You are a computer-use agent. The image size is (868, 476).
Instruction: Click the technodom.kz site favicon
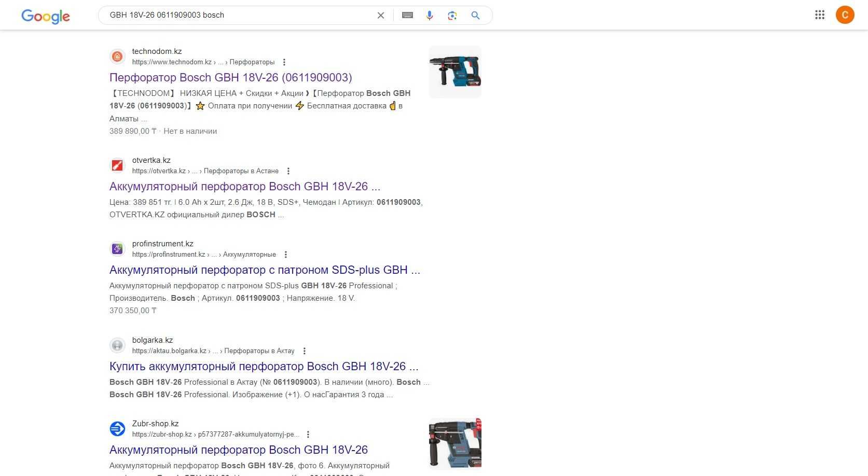click(118, 57)
